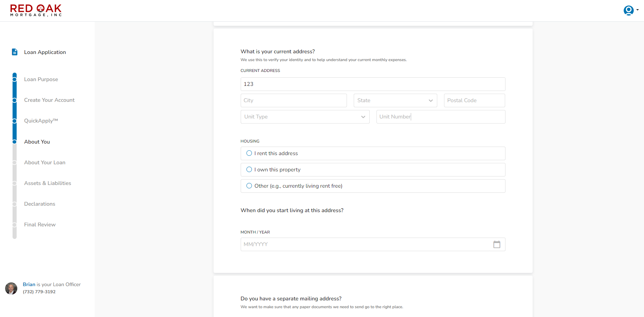Focus the current address field containing 123

[x=373, y=84]
